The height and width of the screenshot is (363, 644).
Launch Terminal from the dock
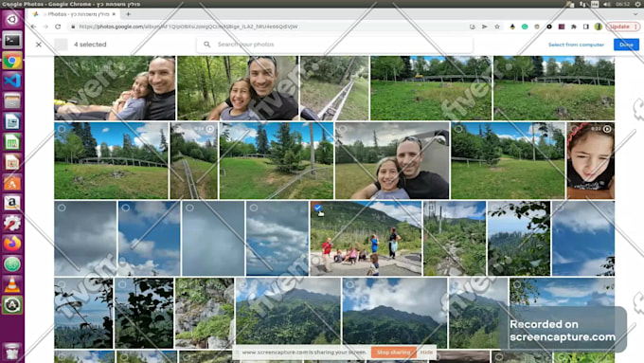click(12, 41)
